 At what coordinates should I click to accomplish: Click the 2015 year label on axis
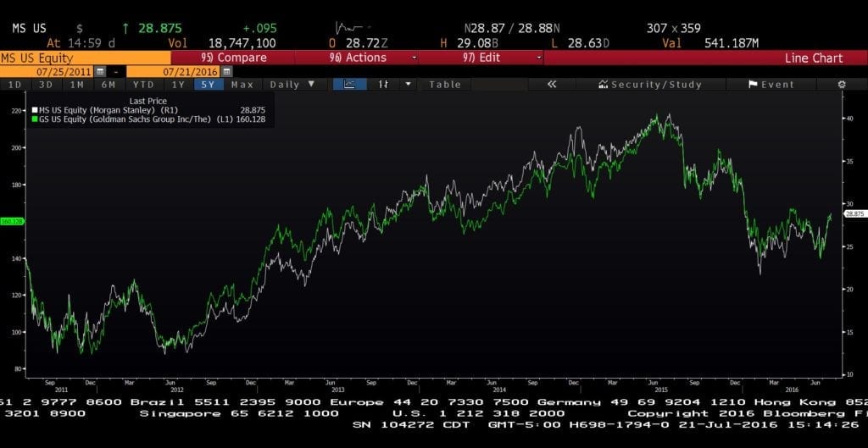pos(663,390)
